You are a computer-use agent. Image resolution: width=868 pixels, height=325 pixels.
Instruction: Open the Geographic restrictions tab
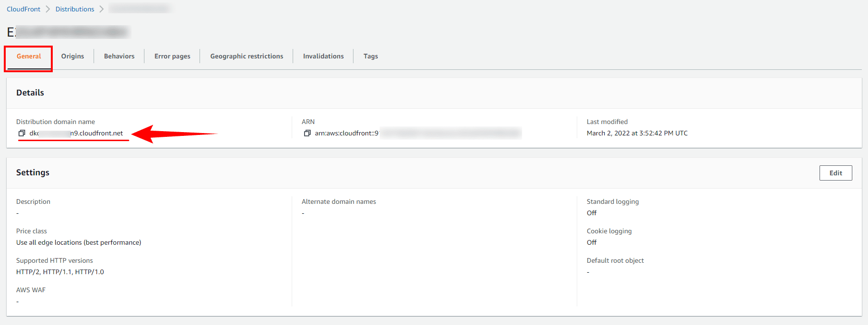tap(247, 56)
